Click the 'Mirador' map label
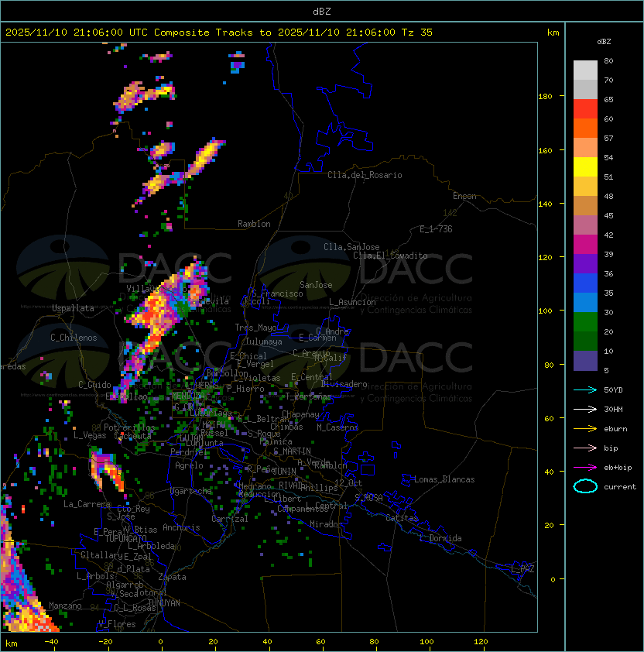 pyautogui.click(x=327, y=524)
